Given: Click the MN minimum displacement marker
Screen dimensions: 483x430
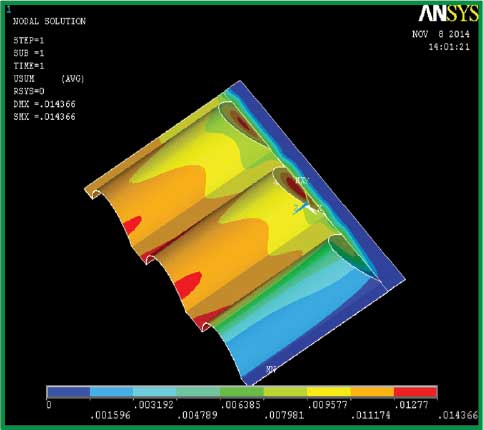Looking at the screenshot, I should 271,369.
